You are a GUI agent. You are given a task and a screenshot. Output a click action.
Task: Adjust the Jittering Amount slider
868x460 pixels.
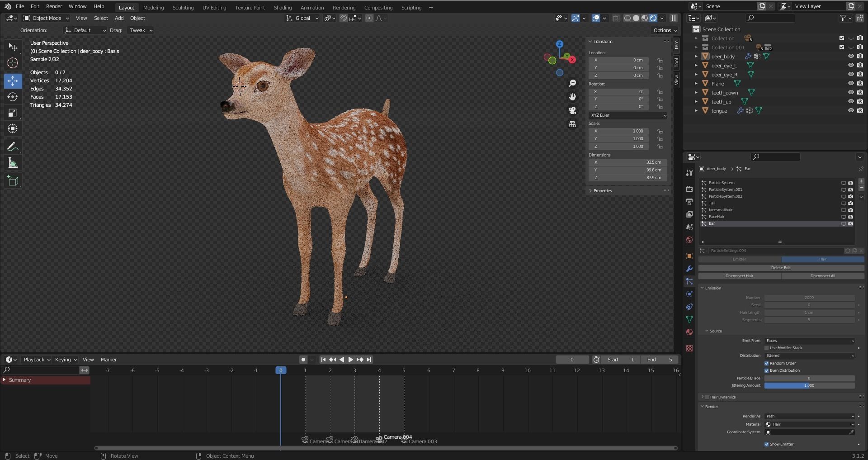(x=809, y=385)
